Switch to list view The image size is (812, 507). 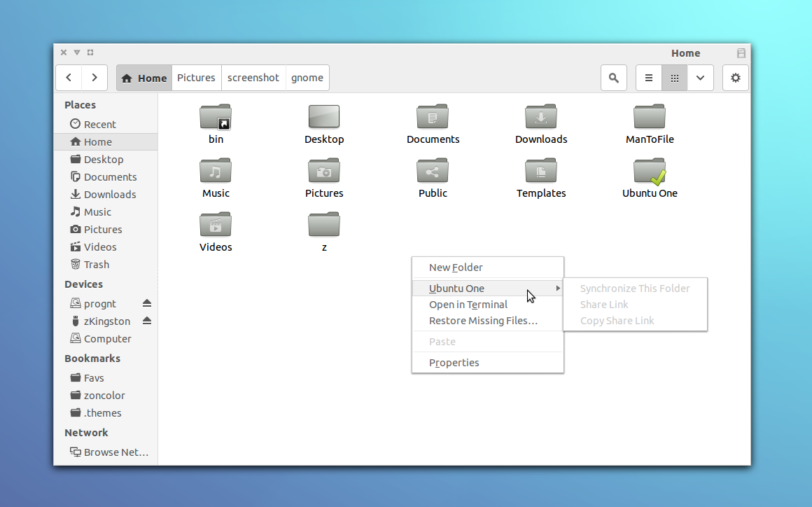pos(649,78)
